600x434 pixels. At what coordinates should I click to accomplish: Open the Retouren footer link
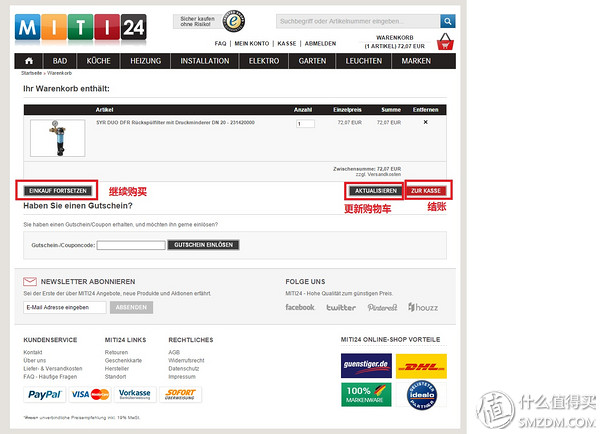coord(116,352)
